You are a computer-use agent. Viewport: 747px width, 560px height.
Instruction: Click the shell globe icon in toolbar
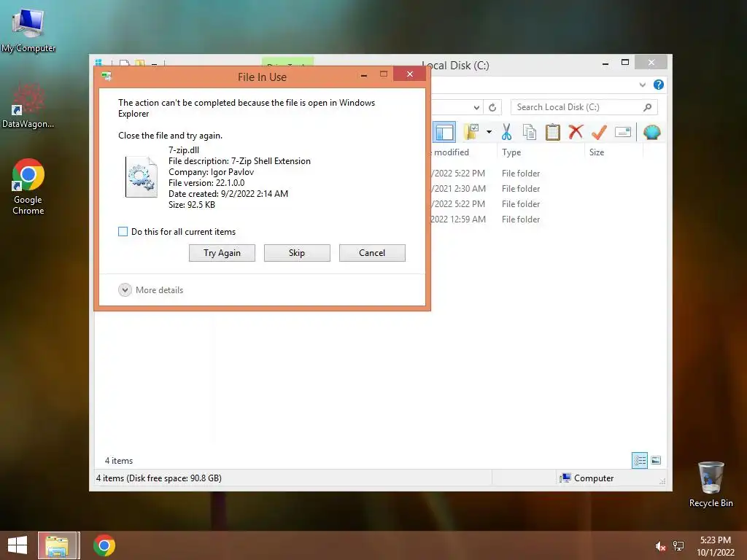point(651,132)
